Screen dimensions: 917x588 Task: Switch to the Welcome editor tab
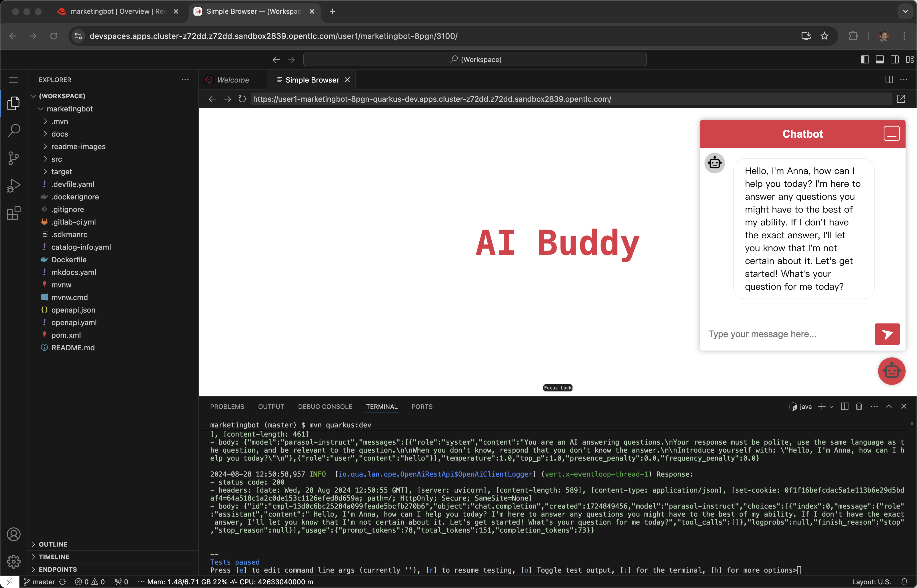click(233, 80)
